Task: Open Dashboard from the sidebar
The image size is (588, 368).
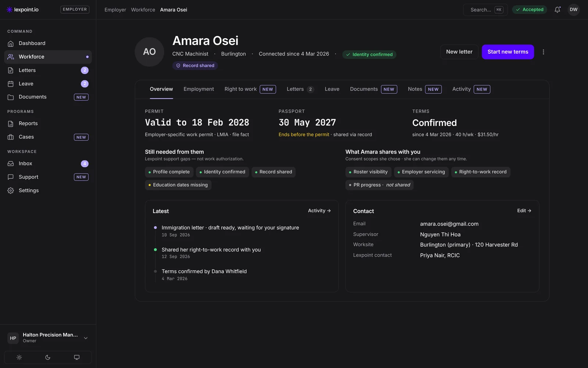Action: pos(48,43)
